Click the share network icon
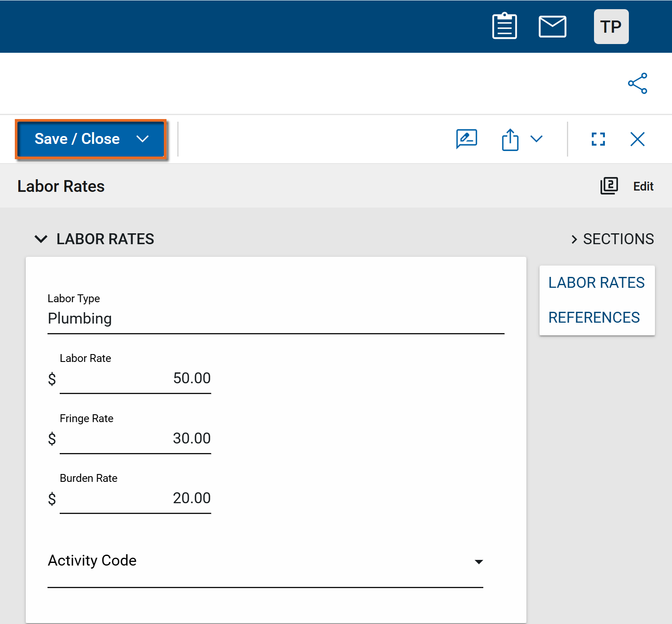This screenshot has height=624, width=672. [637, 83]
